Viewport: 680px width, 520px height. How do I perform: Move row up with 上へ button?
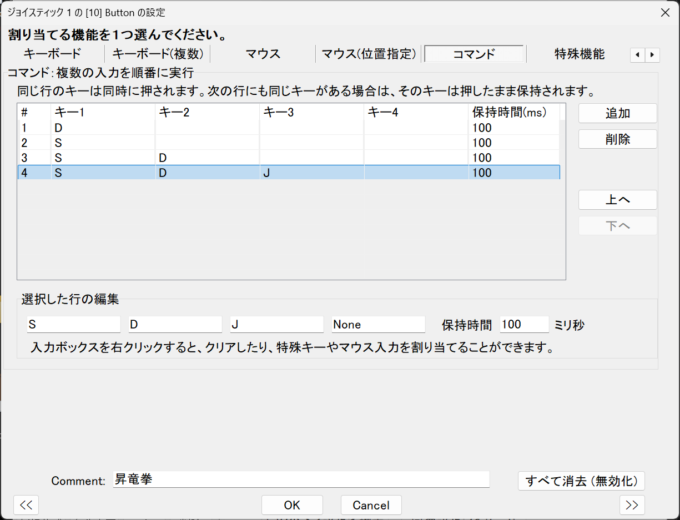pyautogui.click(x=618, y=200)
